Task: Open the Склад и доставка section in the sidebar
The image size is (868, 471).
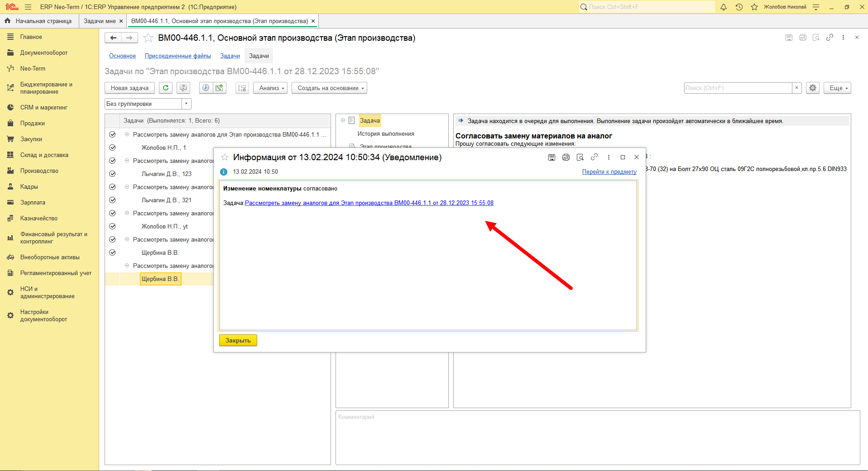Action: 44,155
